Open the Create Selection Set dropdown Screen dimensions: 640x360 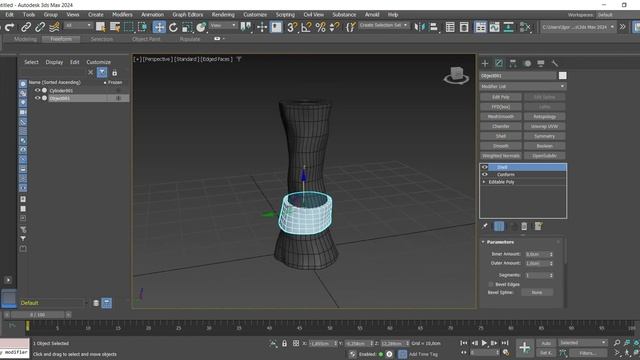tap(383, 25)
